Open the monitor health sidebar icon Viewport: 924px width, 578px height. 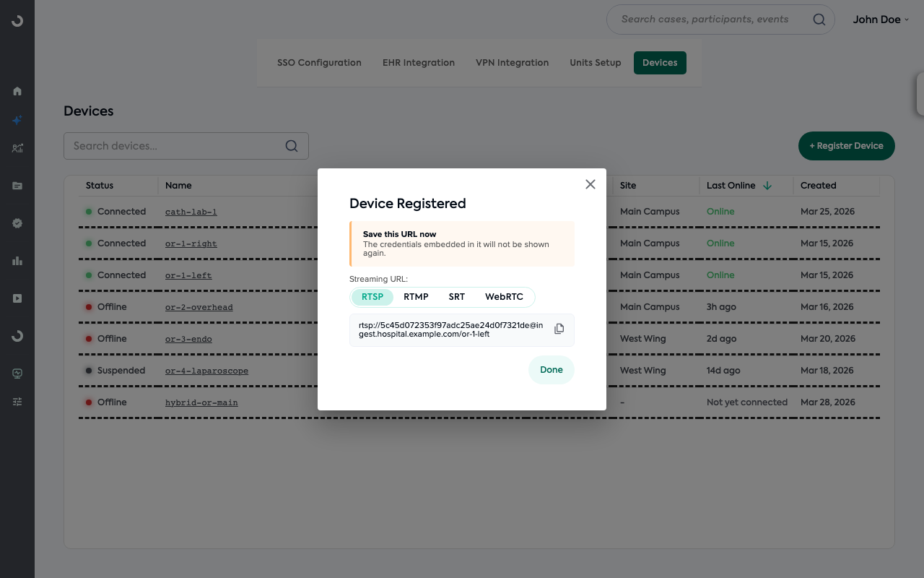17,373
